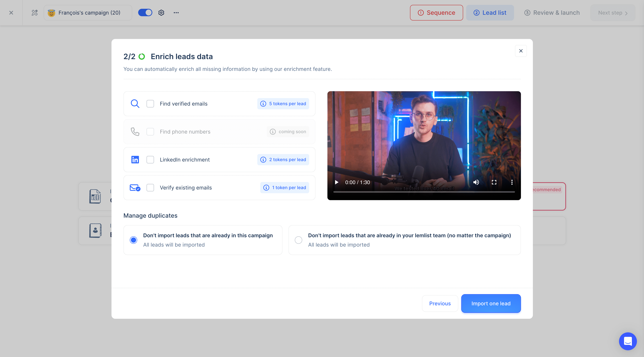Switch to Review & launch tab
This screenshot has height=357, width=644.
[x=552, y=13]
